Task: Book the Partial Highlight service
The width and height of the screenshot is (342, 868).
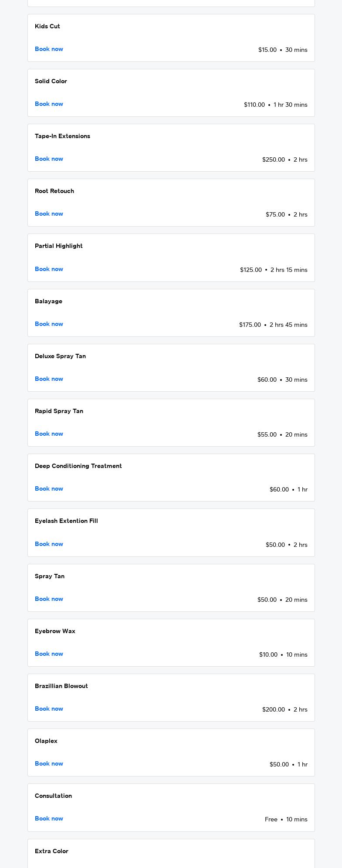Action: (49, 269)
